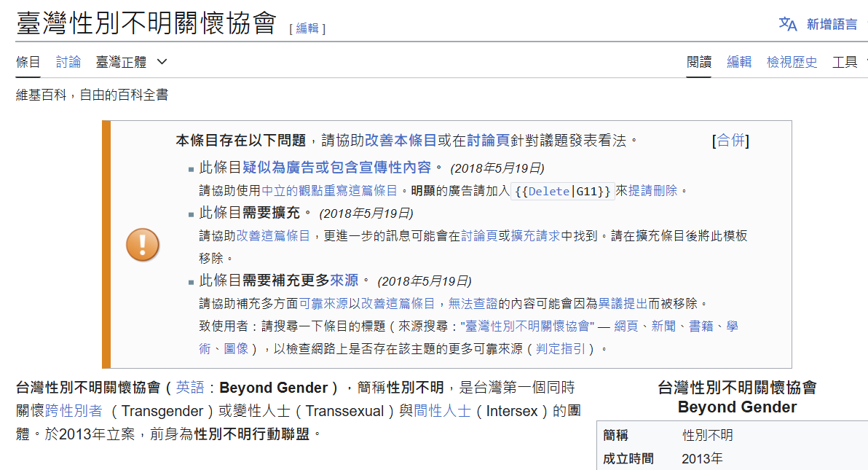Expand the 臺灣正體 language variant dropdown
The image size is (868, 470).
pyautogui.click(x=132, y=62)
